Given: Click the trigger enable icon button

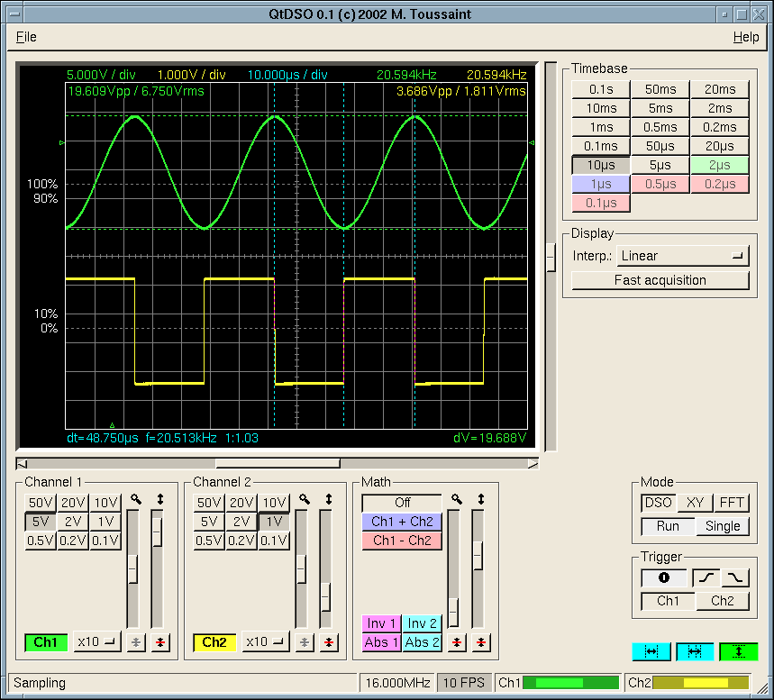Looking at the screenshot, I should (664, 578).
